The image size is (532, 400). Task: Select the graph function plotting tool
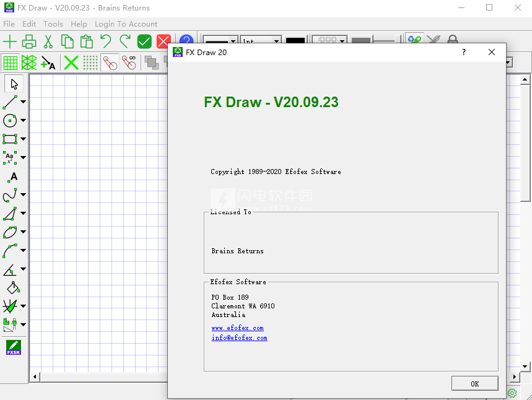pyautogui.click(x=10, y=306)
